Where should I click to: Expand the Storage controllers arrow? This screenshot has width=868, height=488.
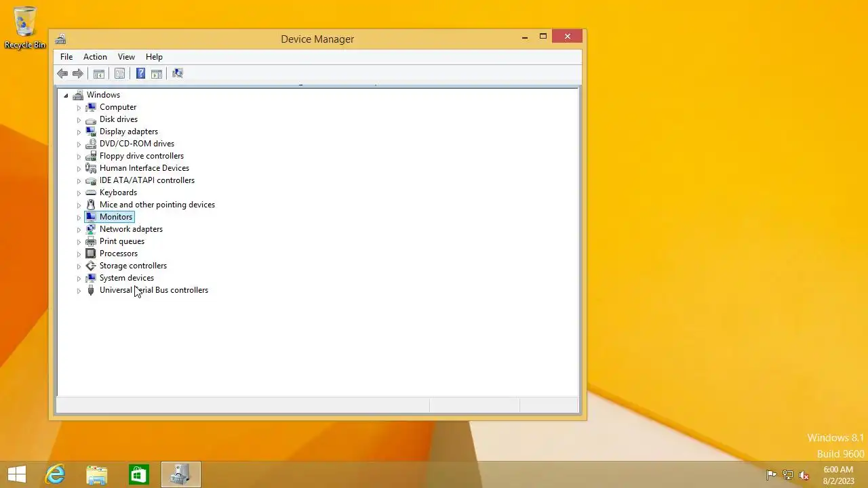79,266
